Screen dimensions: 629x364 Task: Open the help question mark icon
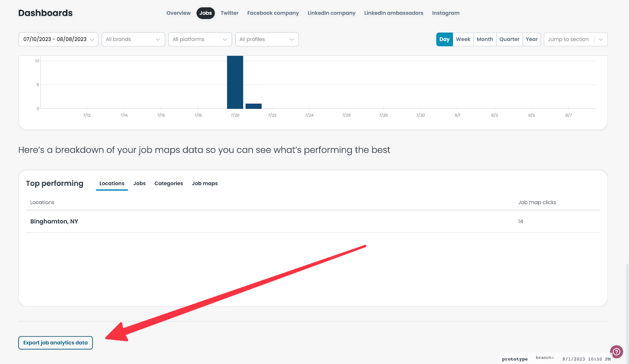[616, 351]
